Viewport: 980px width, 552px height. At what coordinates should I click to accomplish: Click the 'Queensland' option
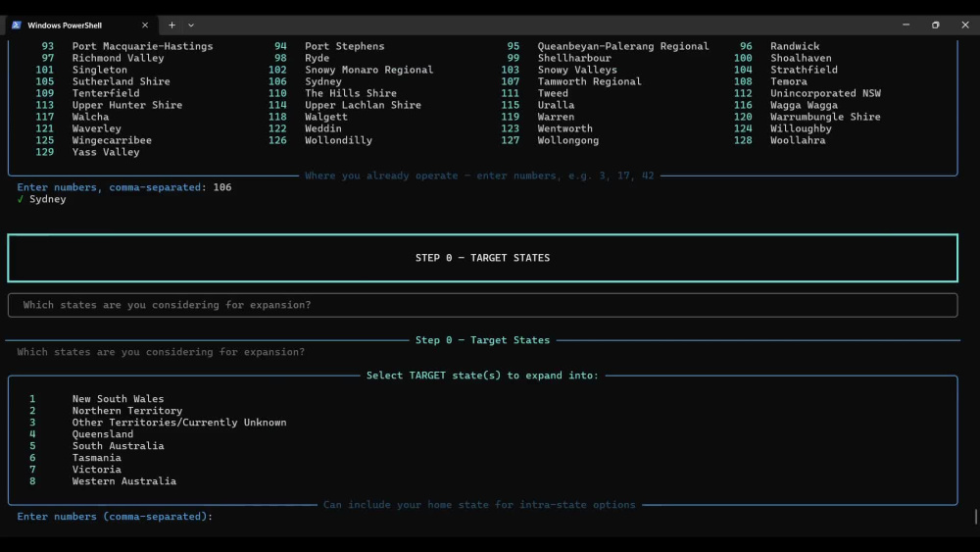103,434
